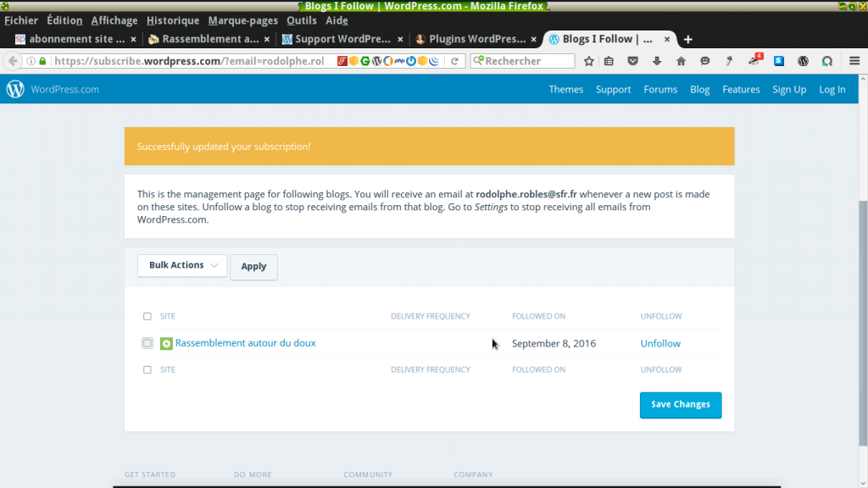Toggle select-all checkbox in bottom SITE footer row
This screenshot has height=488, width=868.
147,369
